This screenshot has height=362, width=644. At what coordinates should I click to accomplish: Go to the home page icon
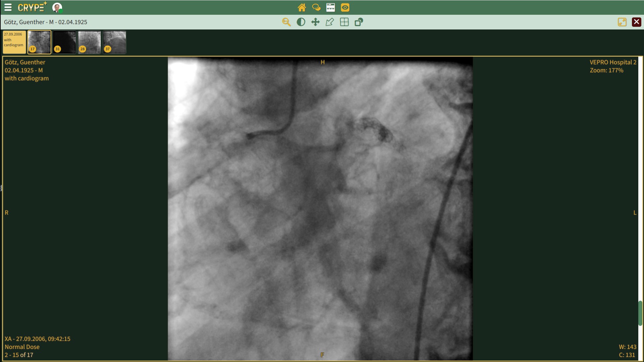click(302, 7)
